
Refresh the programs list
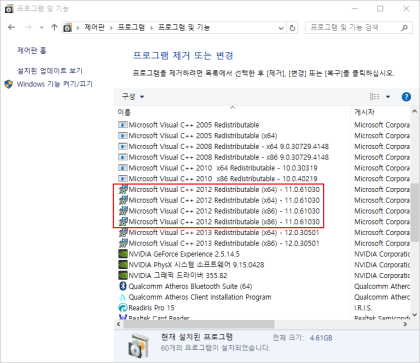tap(292, 28)
